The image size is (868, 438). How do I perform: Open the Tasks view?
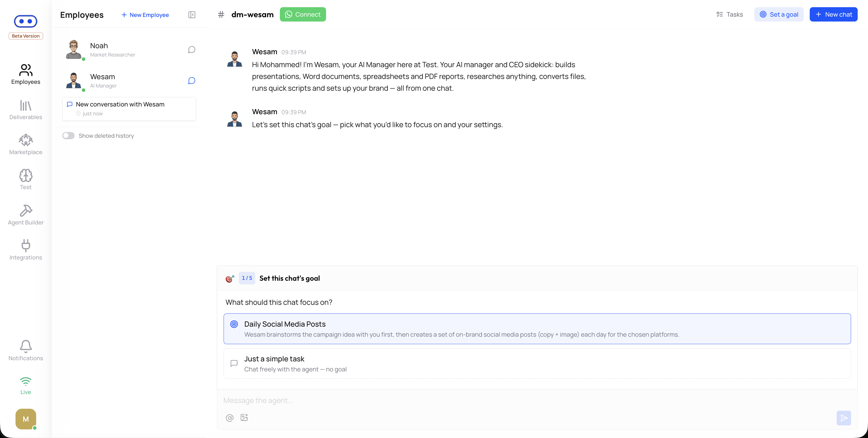(x=730, y=14)
